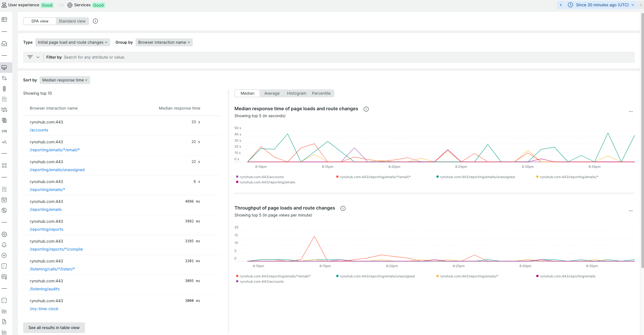This screenshot has width=644, height=335.
Task: Click teal dot for /reporting/emails/unassigned in Throughput legend
Action: (x=337, y=276)
